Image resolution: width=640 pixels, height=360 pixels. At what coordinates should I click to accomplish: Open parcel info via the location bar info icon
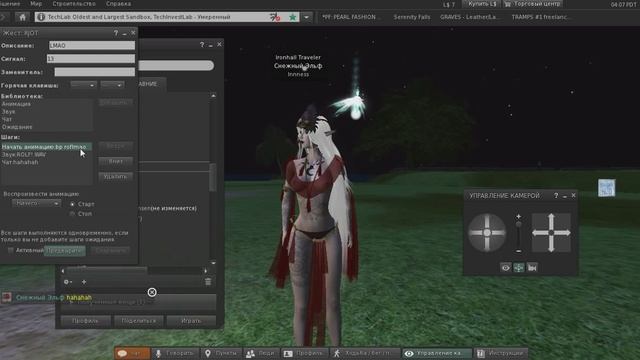click(41, 17)
